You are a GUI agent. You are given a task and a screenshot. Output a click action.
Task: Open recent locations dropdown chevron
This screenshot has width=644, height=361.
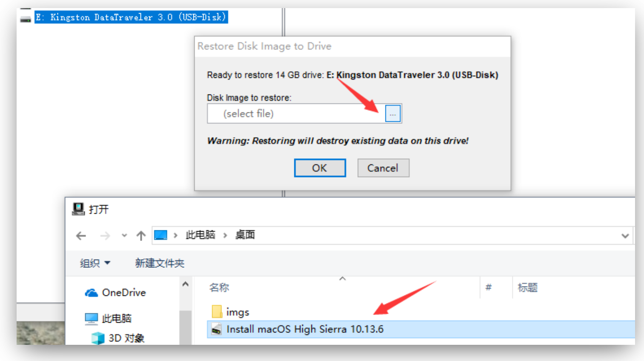tap(124, 235)
